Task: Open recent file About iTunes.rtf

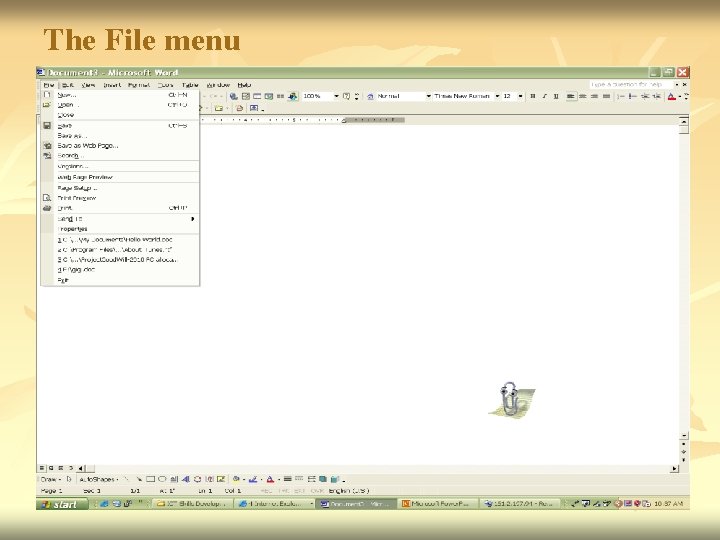Action: coord(120,250)
